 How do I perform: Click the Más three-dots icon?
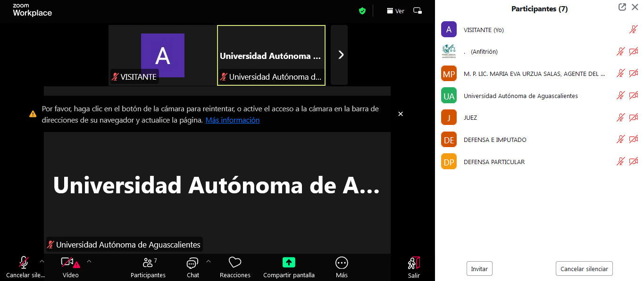(342, 263)
